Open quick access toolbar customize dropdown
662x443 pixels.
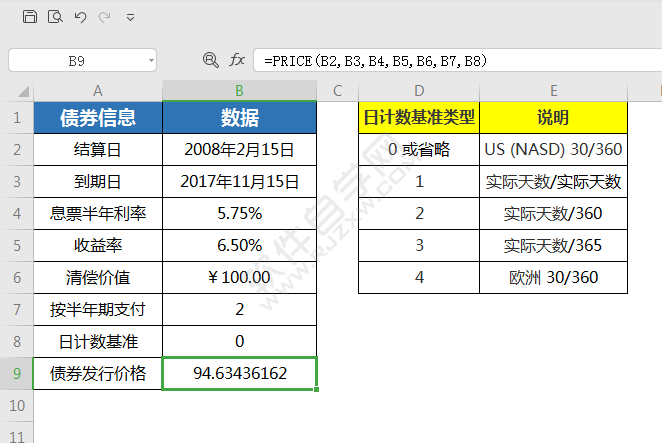tap(130, 17)
